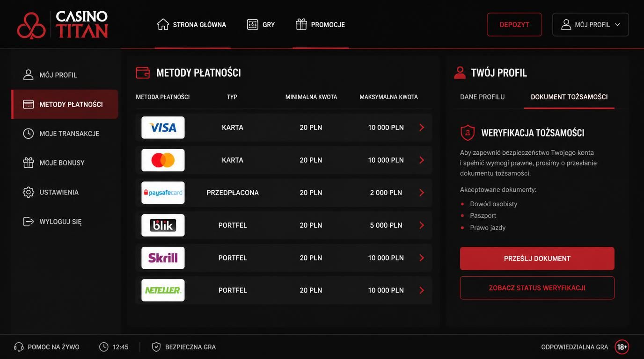Click the clock icon beside 12:45

coord(104,347)
